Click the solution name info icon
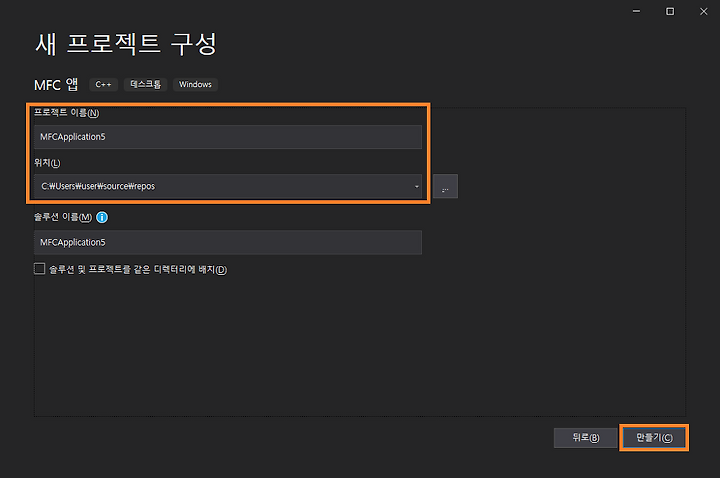 click(x=102, y=217)
